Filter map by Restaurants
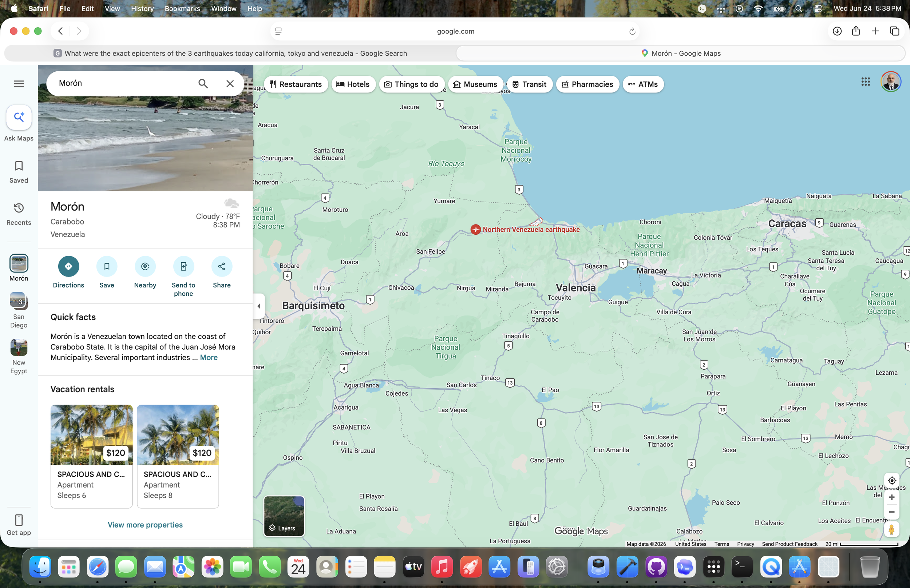The width and height of the screenshot is (910, 588). tap(296, 84)
